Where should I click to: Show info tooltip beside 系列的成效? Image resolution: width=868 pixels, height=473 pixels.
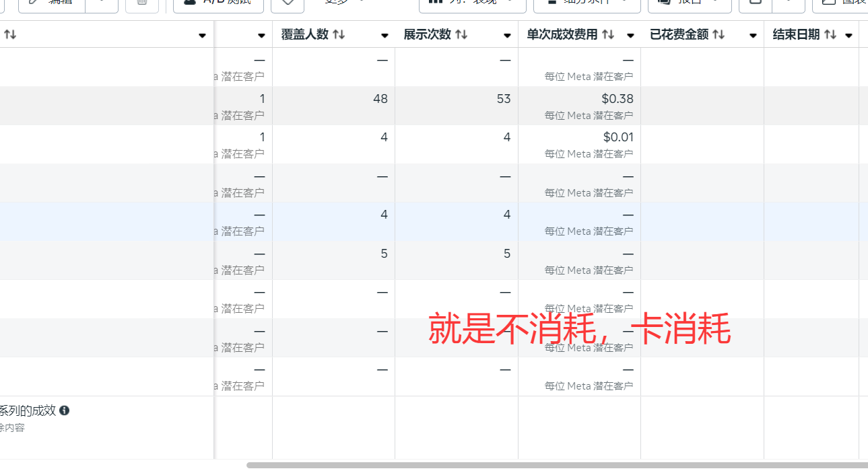[65, 410]
